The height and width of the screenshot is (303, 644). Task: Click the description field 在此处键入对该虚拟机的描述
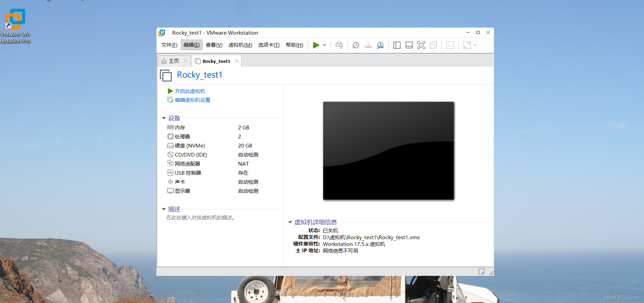coord(201,218)
